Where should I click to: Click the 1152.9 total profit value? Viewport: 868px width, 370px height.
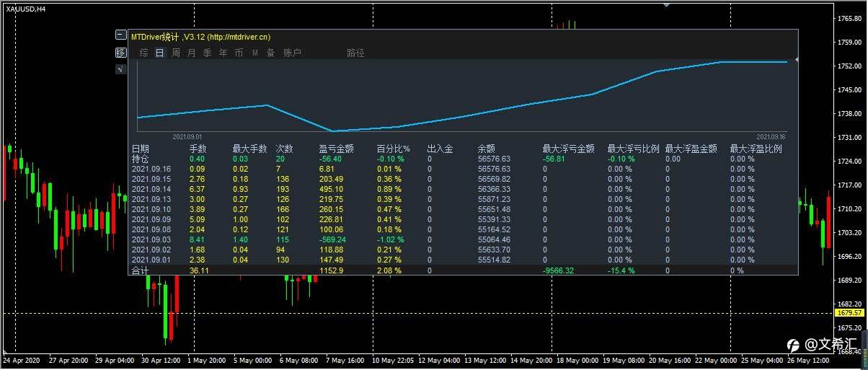point(331,270)
